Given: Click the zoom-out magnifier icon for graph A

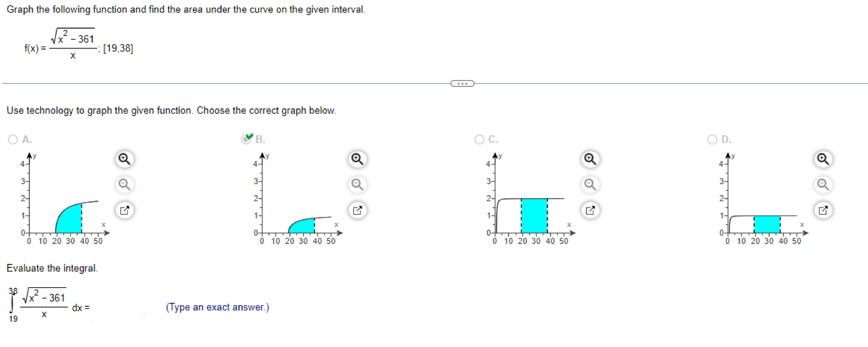Looking at the screenshot, I should [124, 185].
